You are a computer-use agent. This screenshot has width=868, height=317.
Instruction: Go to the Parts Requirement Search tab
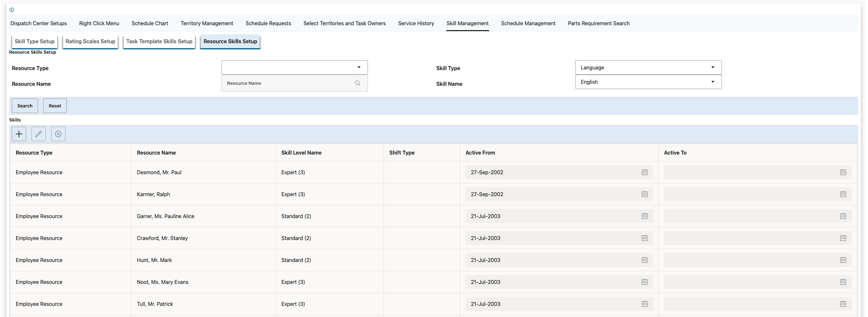pyautogui.click(x=599, y=23)
